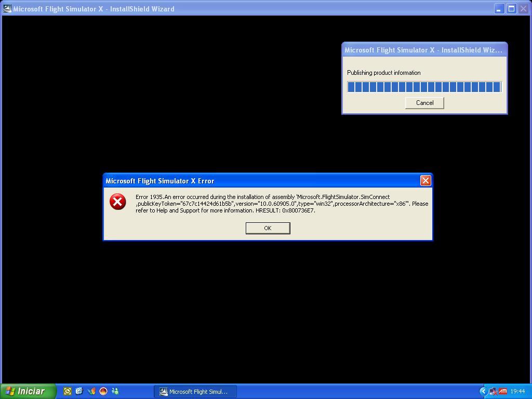Click the 19:44 system clock
The height and width of the screenshot is (399, 532).
[517, 392]
